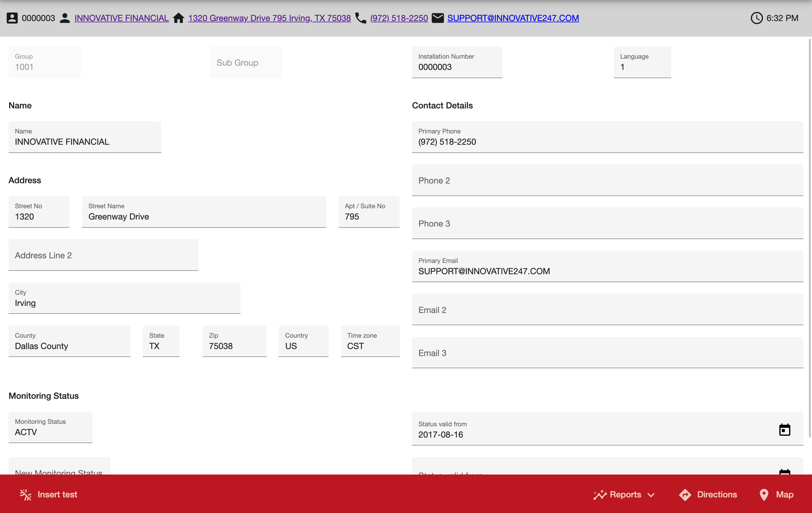This screenshot has width=812, height=513.
Task: Click the Phone 2 field
Action: 608,180
